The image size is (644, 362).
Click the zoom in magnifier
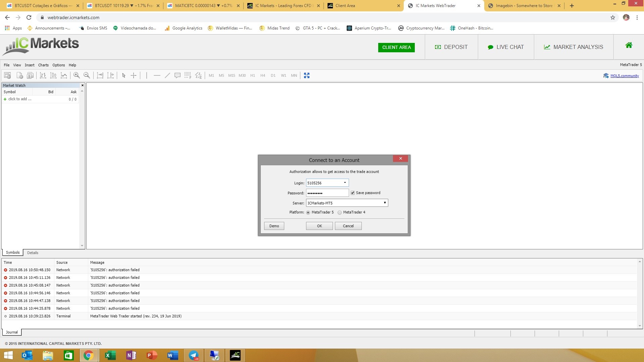pos(77,75)
